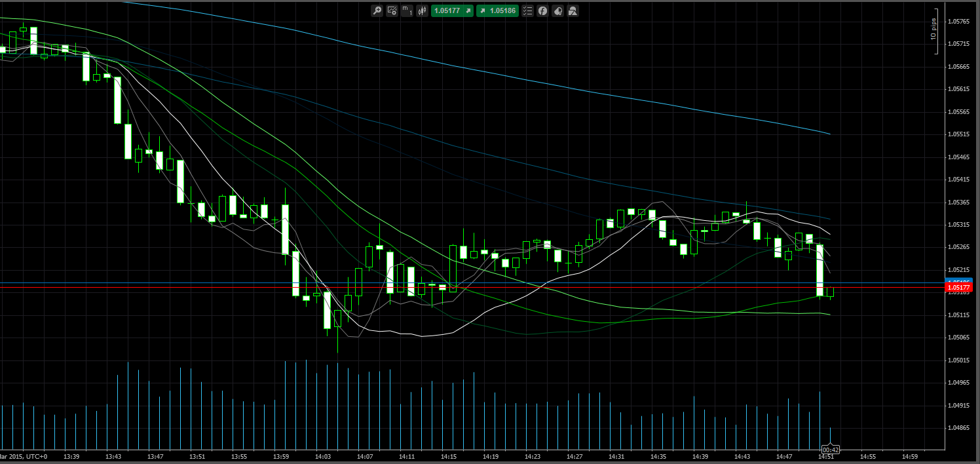Click the buy price 1.05186 button
The image size is (980, 464).
(497, 10)
